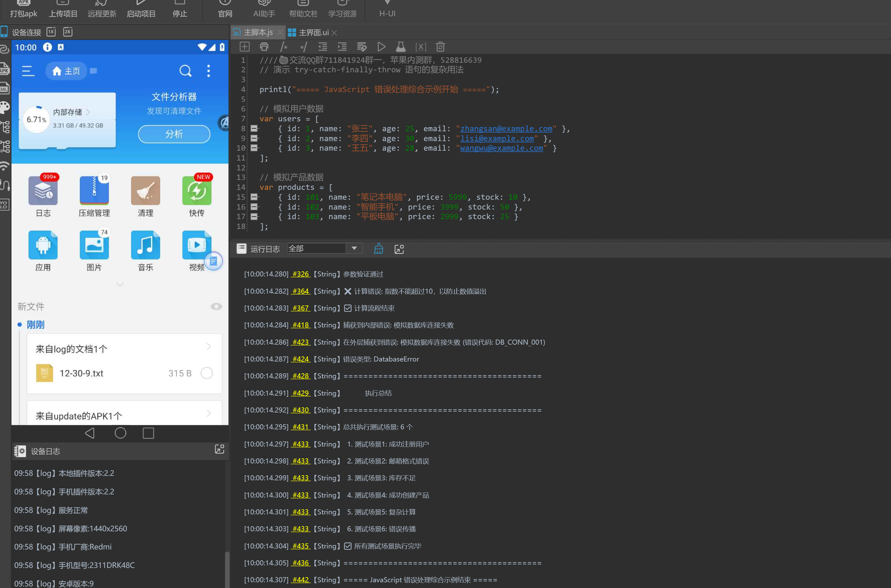Follow the #364 log line link

tap(300, 291)
